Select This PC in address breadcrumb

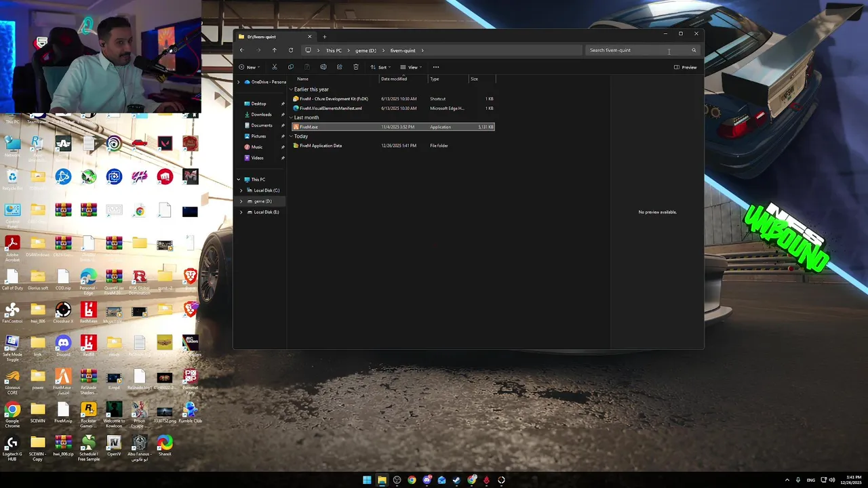334,50
